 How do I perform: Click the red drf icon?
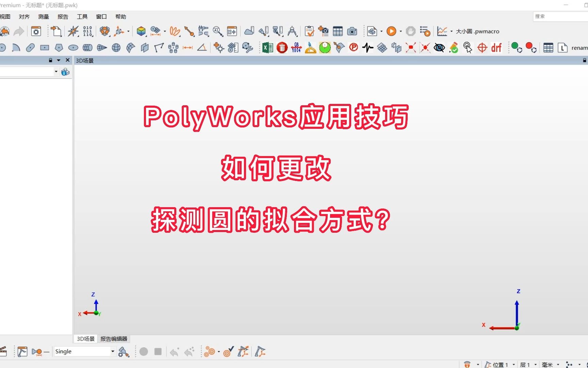(496, 48)
